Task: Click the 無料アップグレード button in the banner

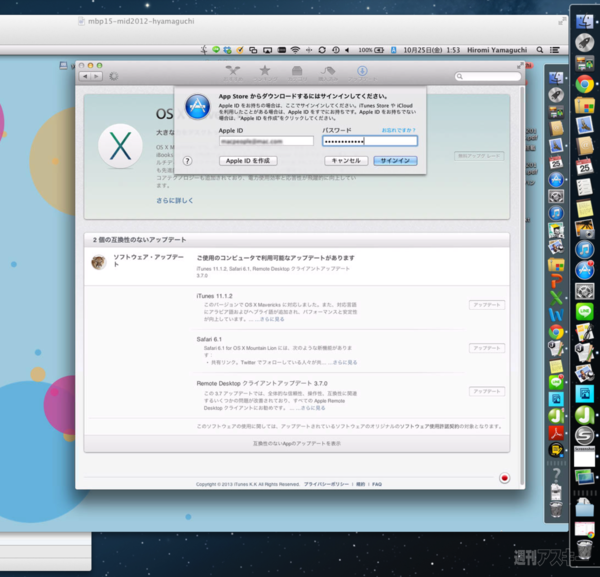Action: [479, 156]
